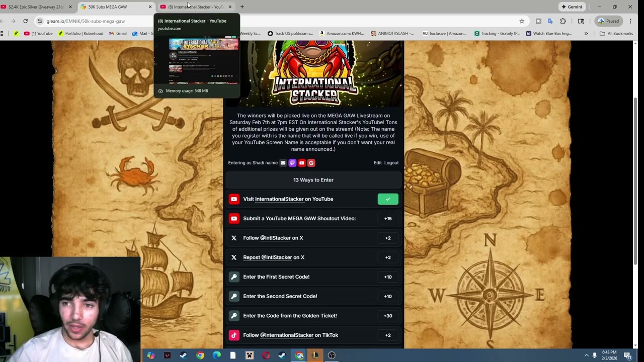The width and height of the screenshot is (644, 362).
Task: Click the green completed checkmark for Visit YouTube
Action: pos(388,199)
